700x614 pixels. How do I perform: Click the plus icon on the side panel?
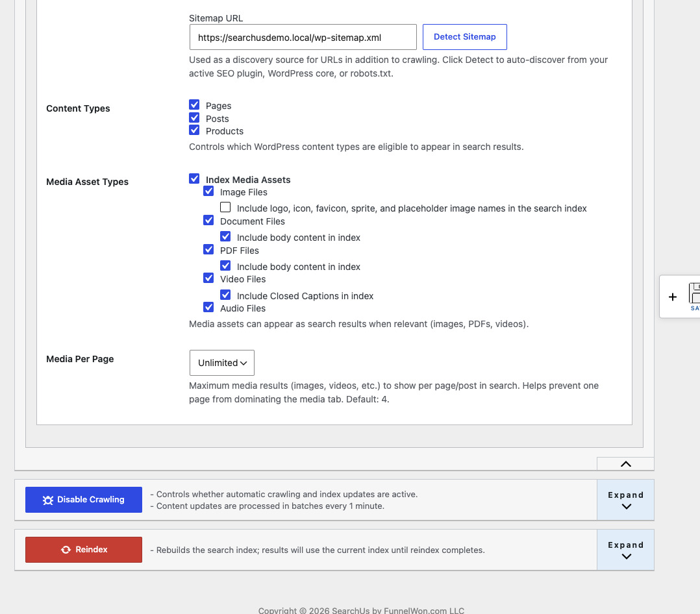click(672, 297)
